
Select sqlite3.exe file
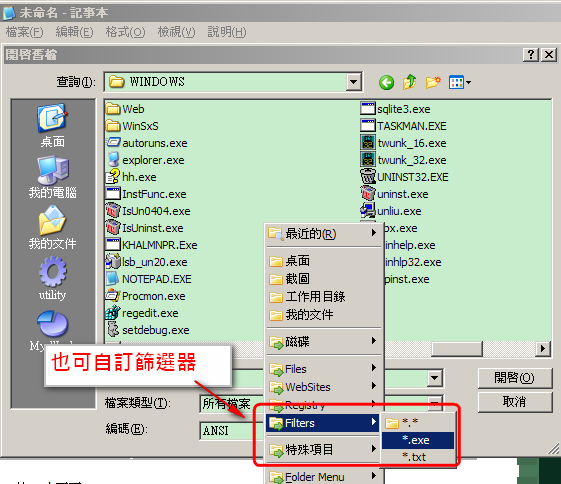[x=395, y=109]
